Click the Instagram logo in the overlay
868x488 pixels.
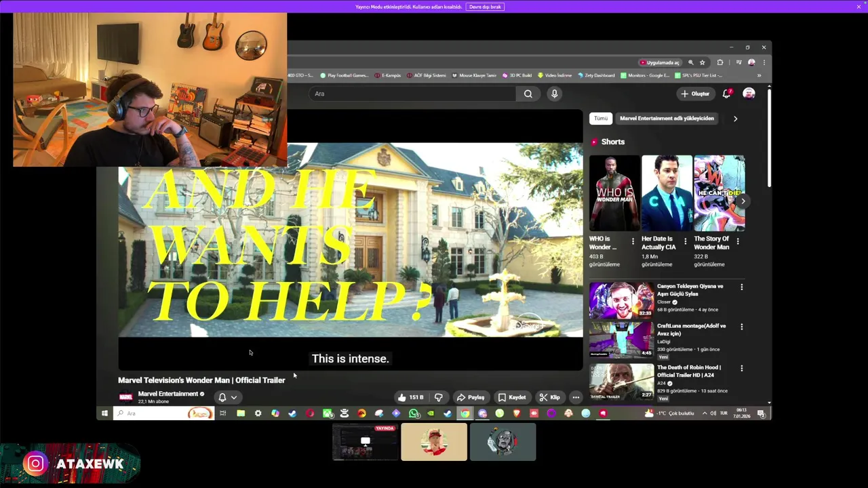(x=35, y=464)
